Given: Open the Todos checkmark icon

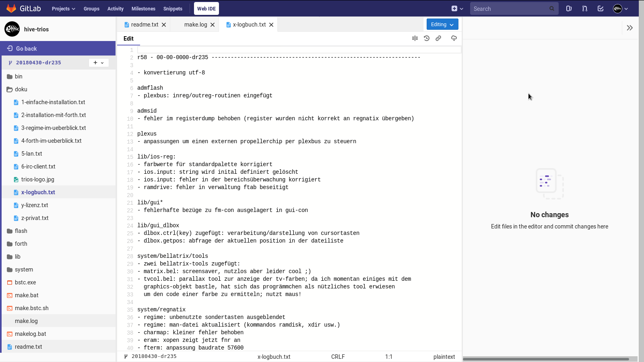Looking at the screenshot, I should [600, 8].
